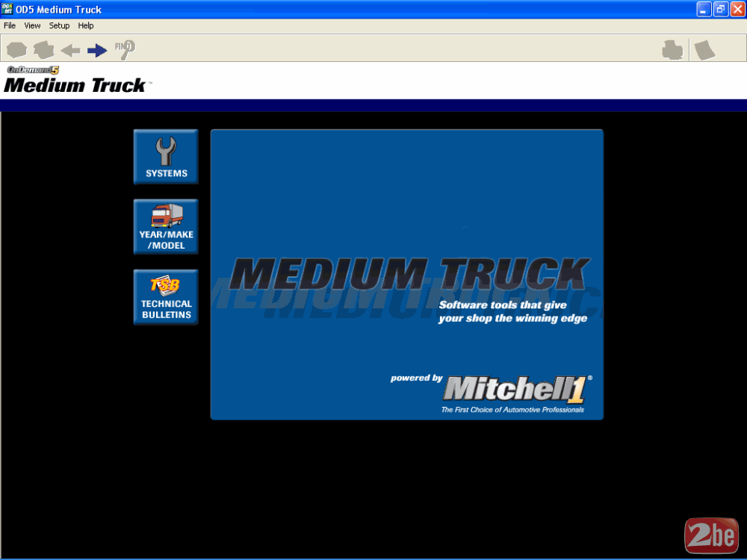Click the OD5 application icon in title bar

7,9
